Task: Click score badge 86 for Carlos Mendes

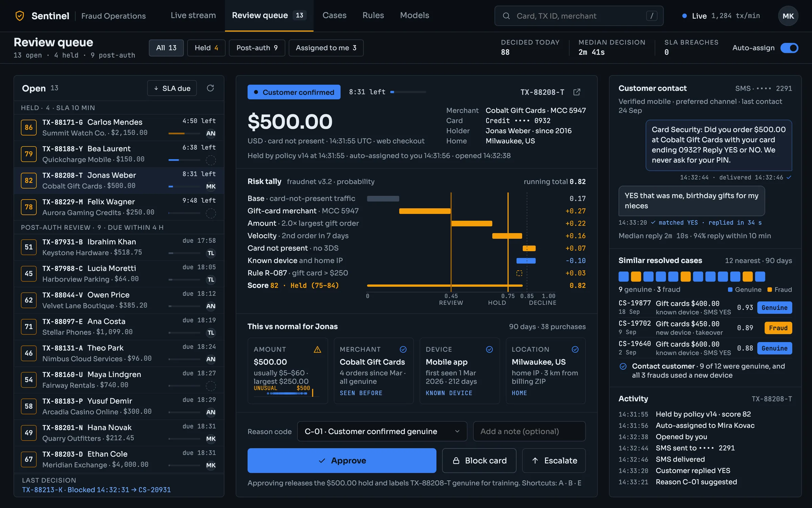Action: pos(28,127)
